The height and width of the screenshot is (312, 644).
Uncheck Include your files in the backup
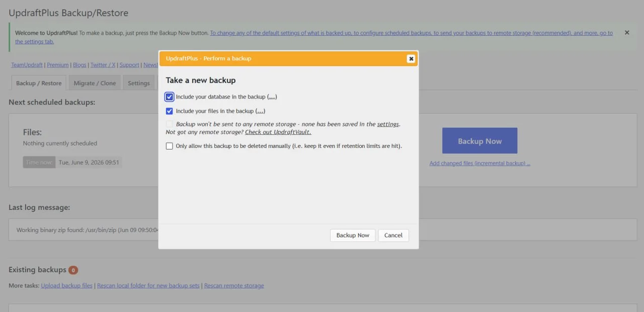(x=170, y=111)
